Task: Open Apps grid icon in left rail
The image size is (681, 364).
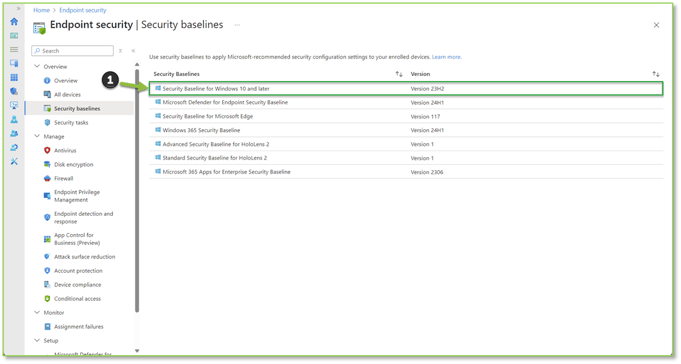Action: [14, 77]
